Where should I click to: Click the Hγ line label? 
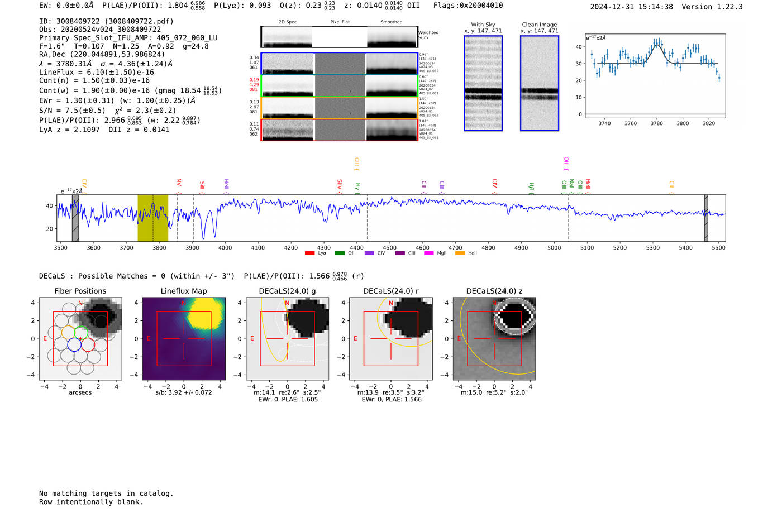[x=357, y=188]
